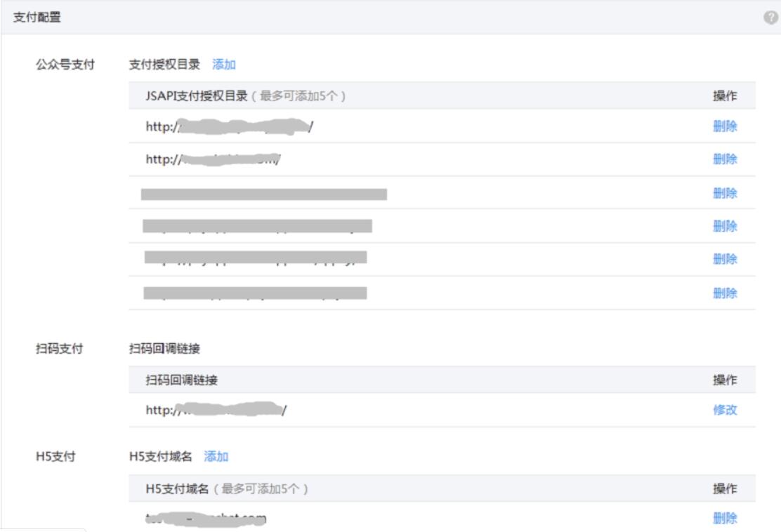The image size is (781, 532).
Task: Click the 扫码支付 section label
Action: (59, 349)
